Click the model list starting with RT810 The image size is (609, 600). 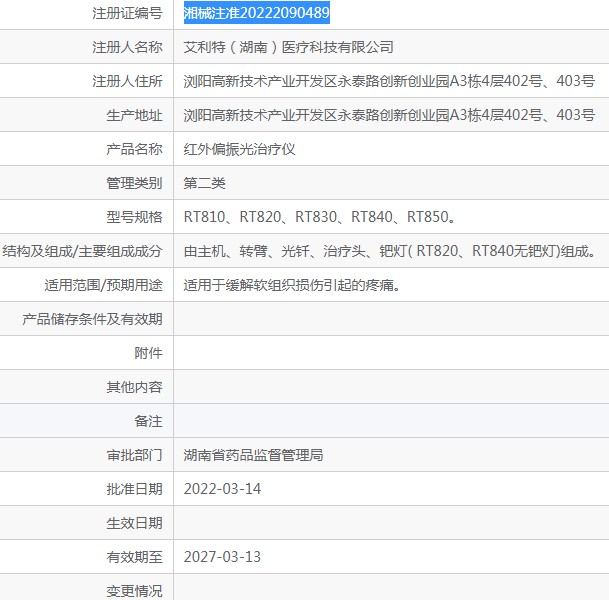tap(320, 217)
